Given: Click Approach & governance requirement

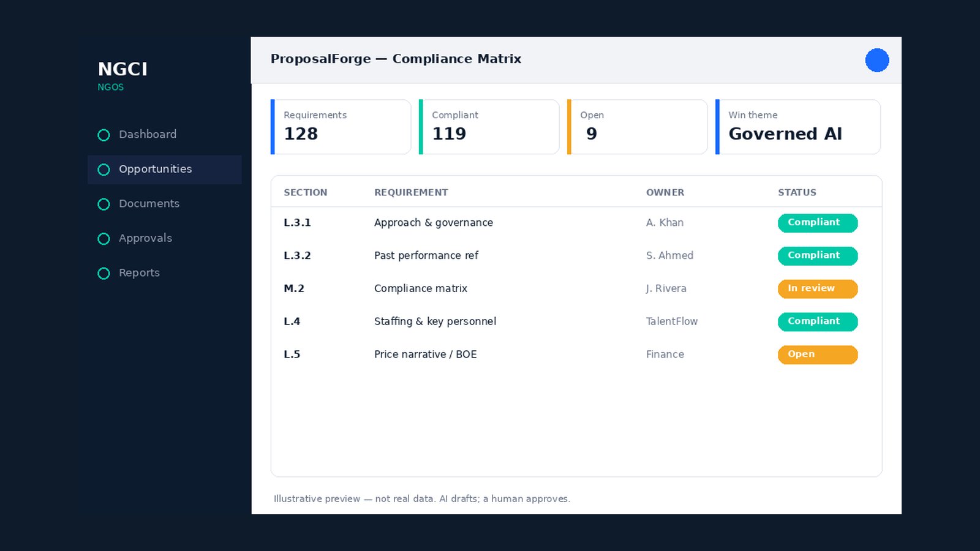Looking at the screenshot, I should [434, 223].
